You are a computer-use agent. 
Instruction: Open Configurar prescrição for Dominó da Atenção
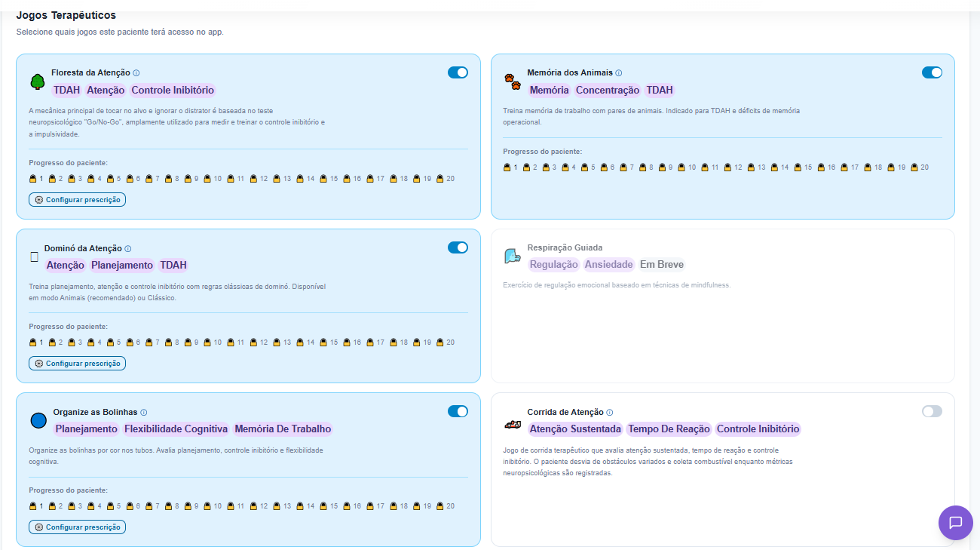(78, 364)
